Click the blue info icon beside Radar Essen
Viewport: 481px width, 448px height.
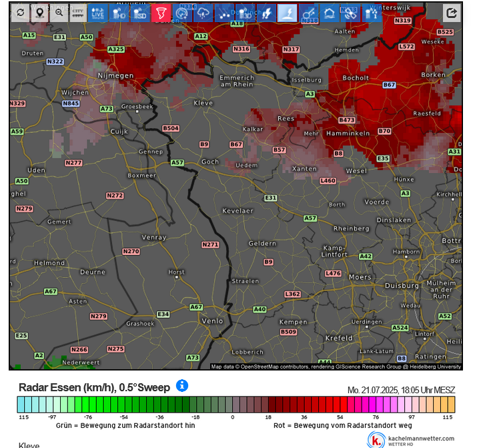[182, 386]
